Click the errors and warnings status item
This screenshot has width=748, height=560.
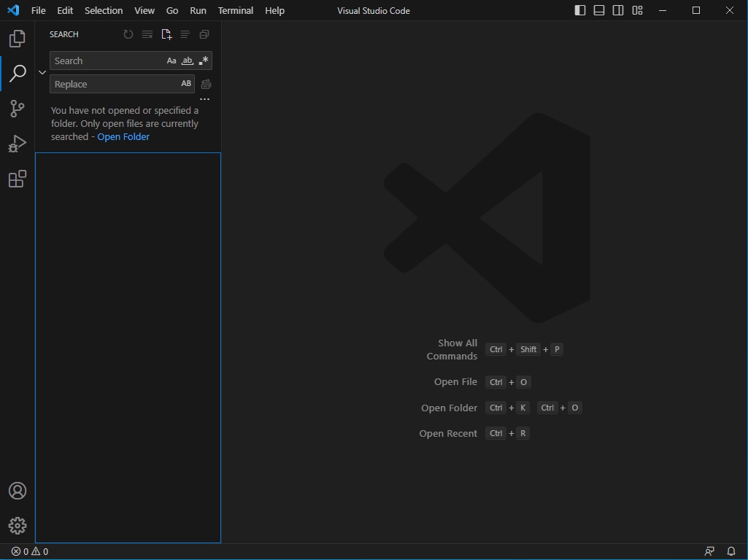30,551
